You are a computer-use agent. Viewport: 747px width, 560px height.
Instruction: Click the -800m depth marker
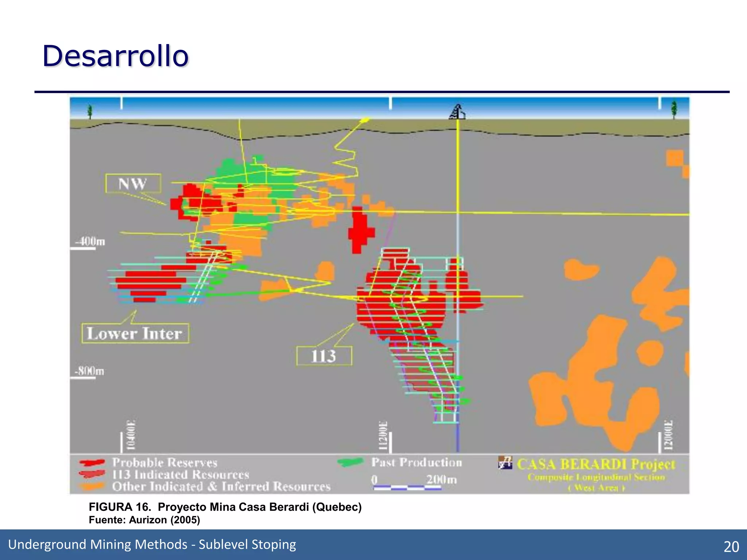pos(89,371)
